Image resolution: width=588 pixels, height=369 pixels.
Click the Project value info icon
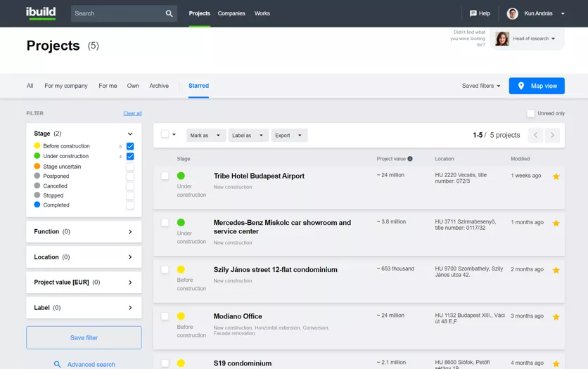(x=410, y=159)
